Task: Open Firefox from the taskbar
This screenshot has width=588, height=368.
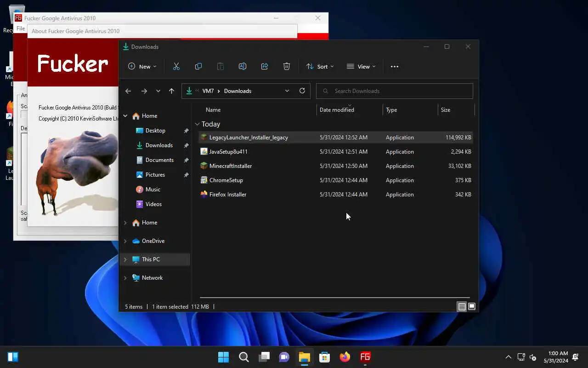Action: coord(345,357)
